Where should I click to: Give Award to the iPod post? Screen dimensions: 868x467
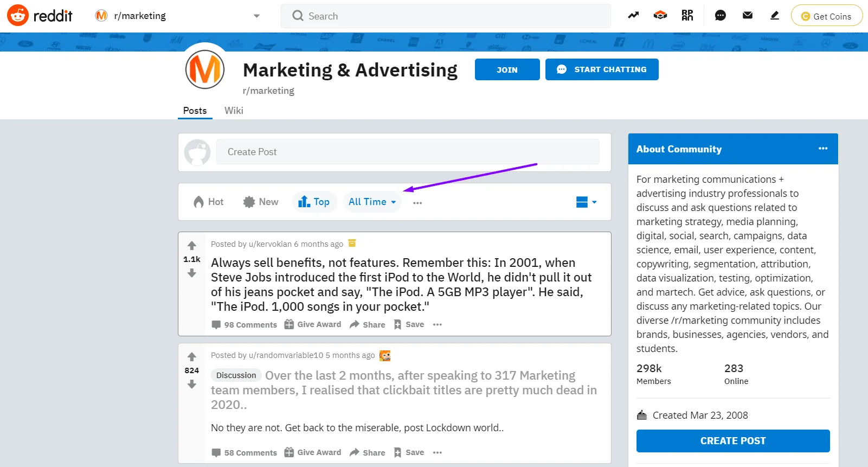tap(313, 324)
